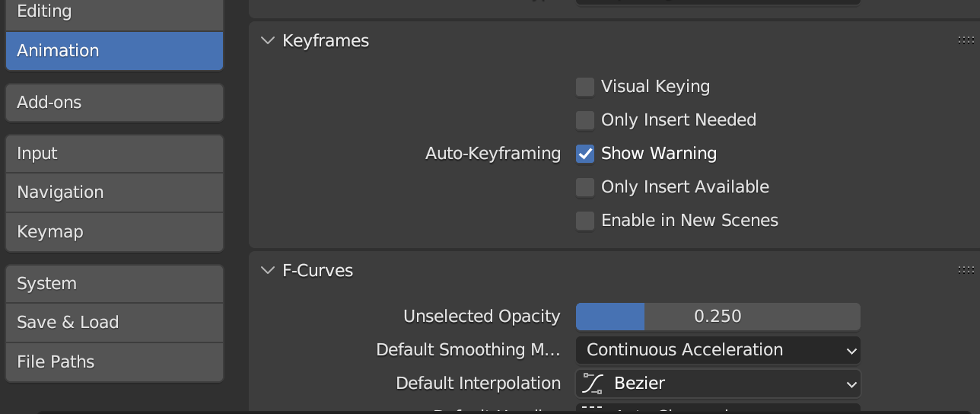
Task: Open the Default Smoothing Mode dropdown
Action: pos(717,350)
